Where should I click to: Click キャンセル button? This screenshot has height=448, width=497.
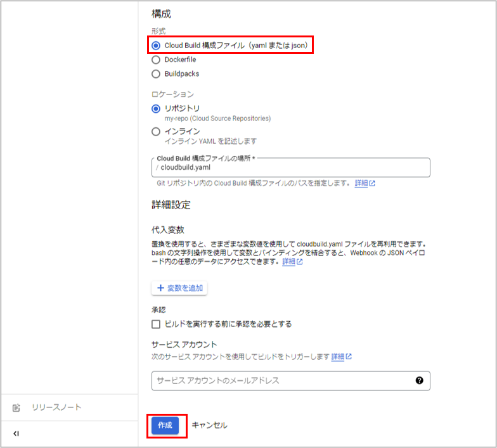[209, 425]
